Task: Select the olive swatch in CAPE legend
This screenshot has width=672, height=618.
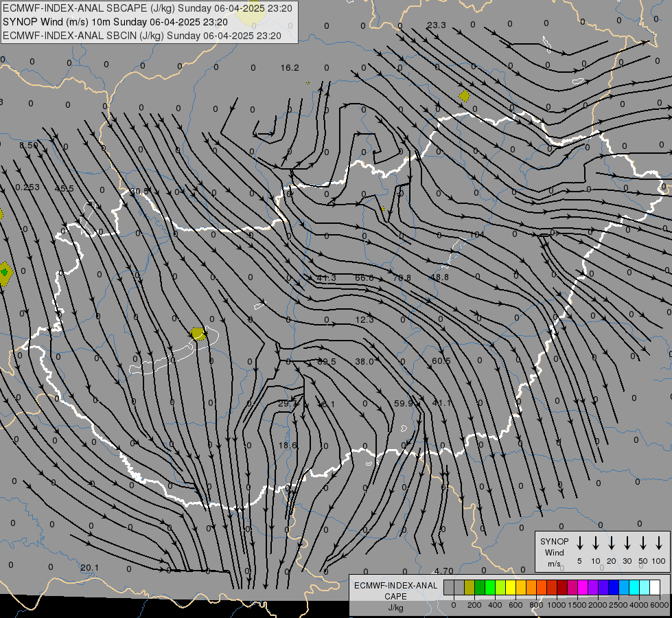Action: click(470, 587)
